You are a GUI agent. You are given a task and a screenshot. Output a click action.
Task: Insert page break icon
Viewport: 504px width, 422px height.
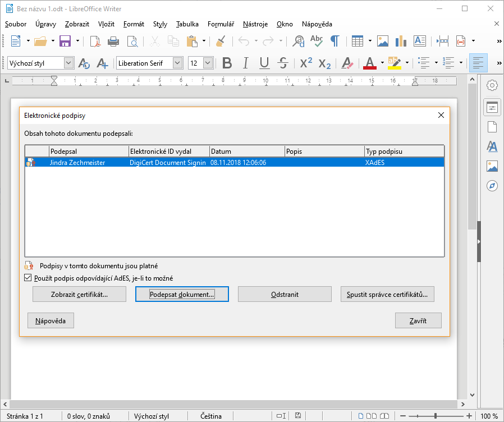tap(443, 41)
